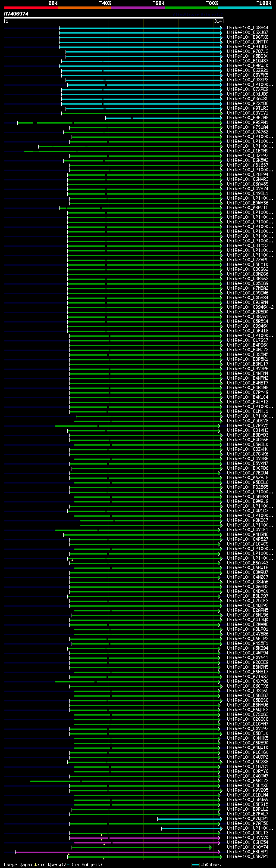Viewport: 276px width, 868px height.
Task: Select hit label UniRef100_P32565
Action: 248,487
